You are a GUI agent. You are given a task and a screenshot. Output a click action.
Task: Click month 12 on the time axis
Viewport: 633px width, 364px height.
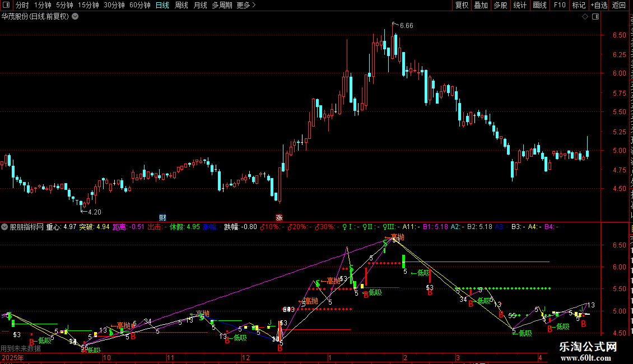click(x=246, y=357)
